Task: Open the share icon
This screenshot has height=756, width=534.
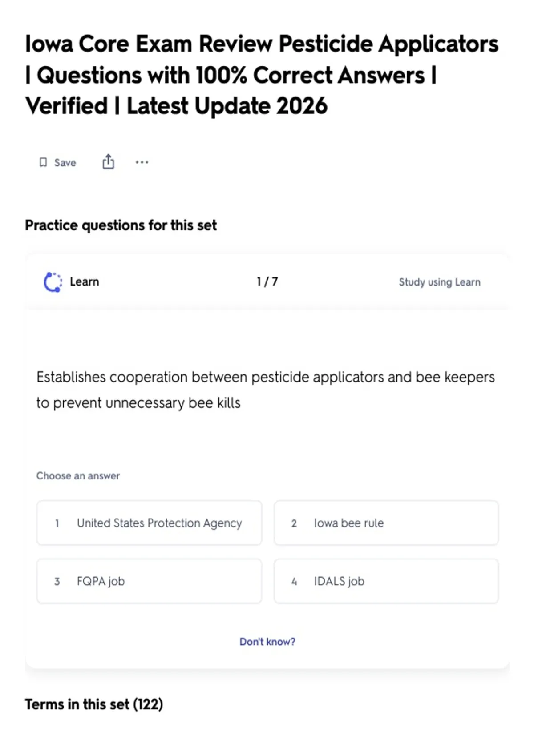Action: [x=108, y=162]
